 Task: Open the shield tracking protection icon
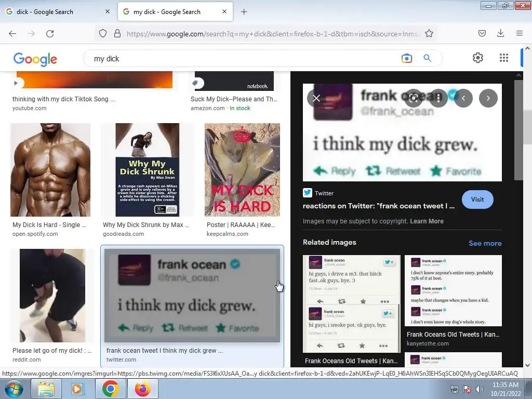(103, 33)
